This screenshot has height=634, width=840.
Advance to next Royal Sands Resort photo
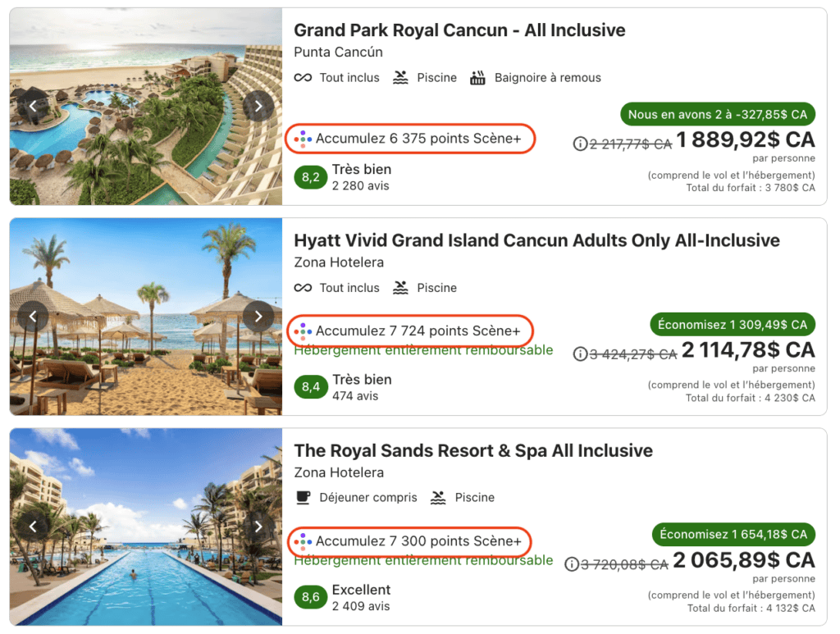point(258,527)
